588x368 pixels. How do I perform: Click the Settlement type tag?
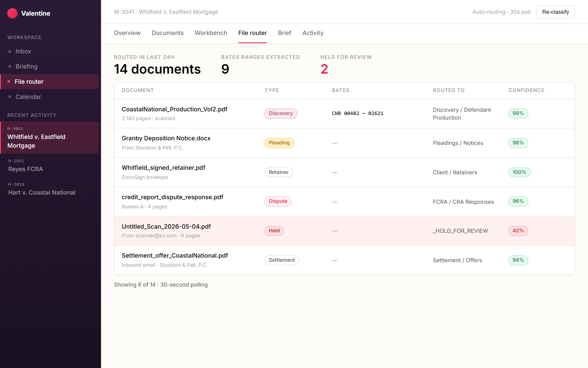click(282, 260)
